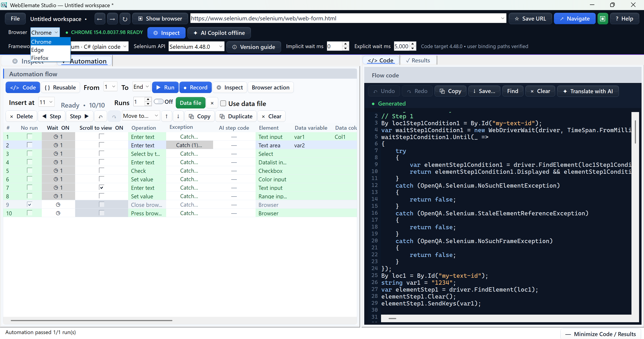This screenshot has height=339, width=644.
Task: Step forward with the right Step button
Action: (x=80, y=116)
